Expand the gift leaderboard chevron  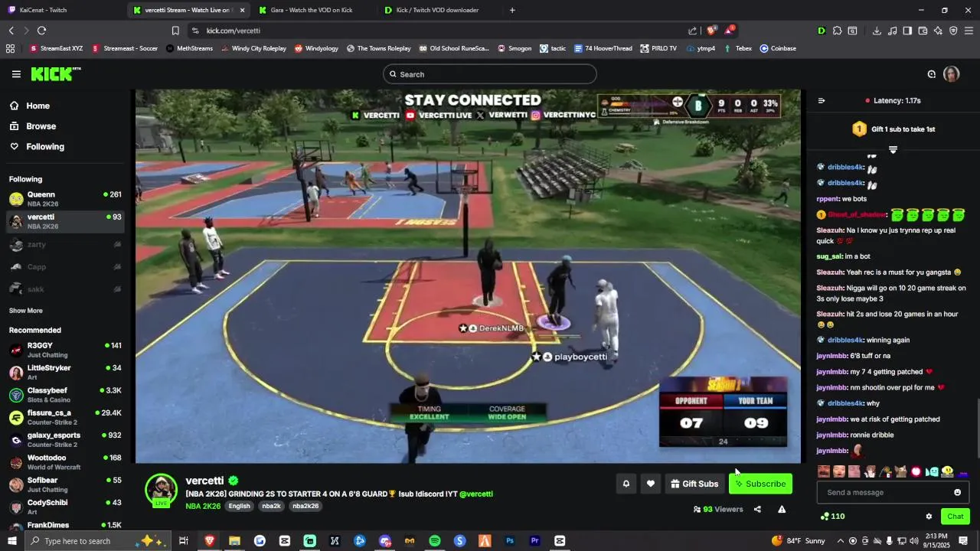pyautogui.click(x=893, y=150)
